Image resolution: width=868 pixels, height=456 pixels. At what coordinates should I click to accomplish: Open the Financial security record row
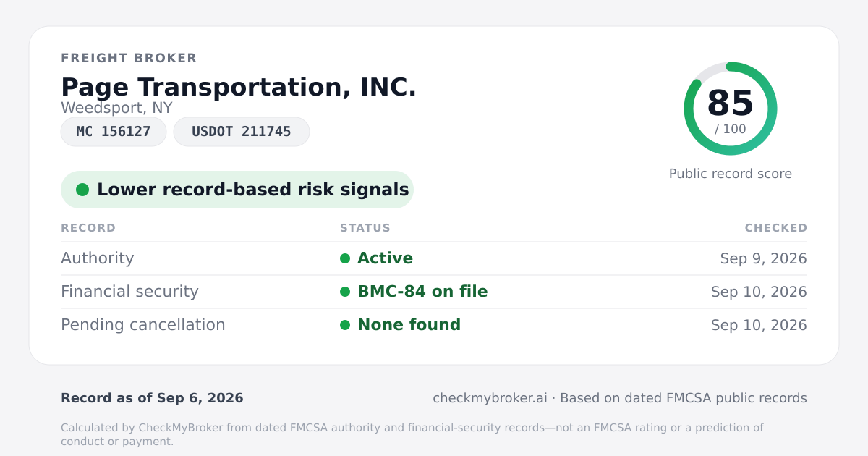point(434,292)
